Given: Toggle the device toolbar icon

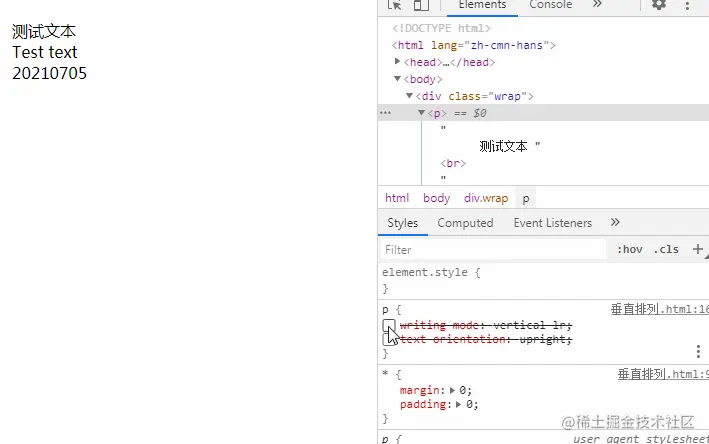Looking at the screenshot, I should [421, 5].
